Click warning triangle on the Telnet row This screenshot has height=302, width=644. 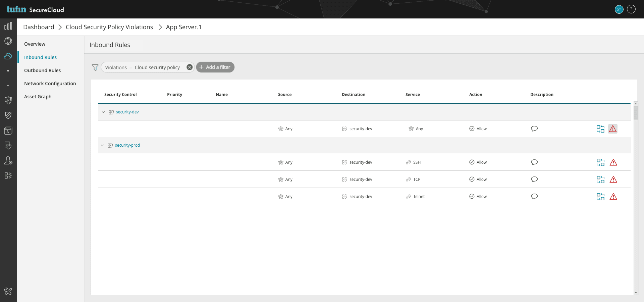coord(613,197)
